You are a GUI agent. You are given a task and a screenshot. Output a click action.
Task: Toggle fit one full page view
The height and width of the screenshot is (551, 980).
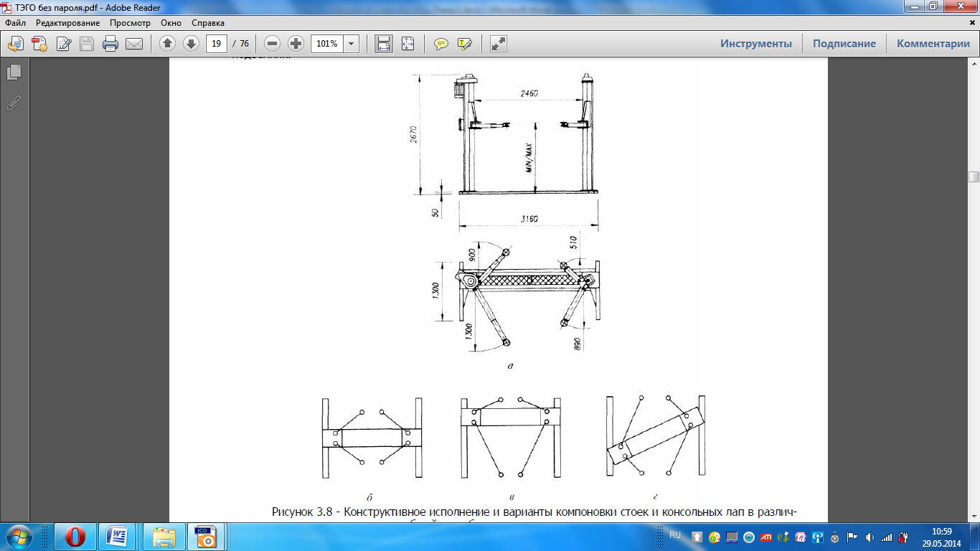click(x=407, y=44)
